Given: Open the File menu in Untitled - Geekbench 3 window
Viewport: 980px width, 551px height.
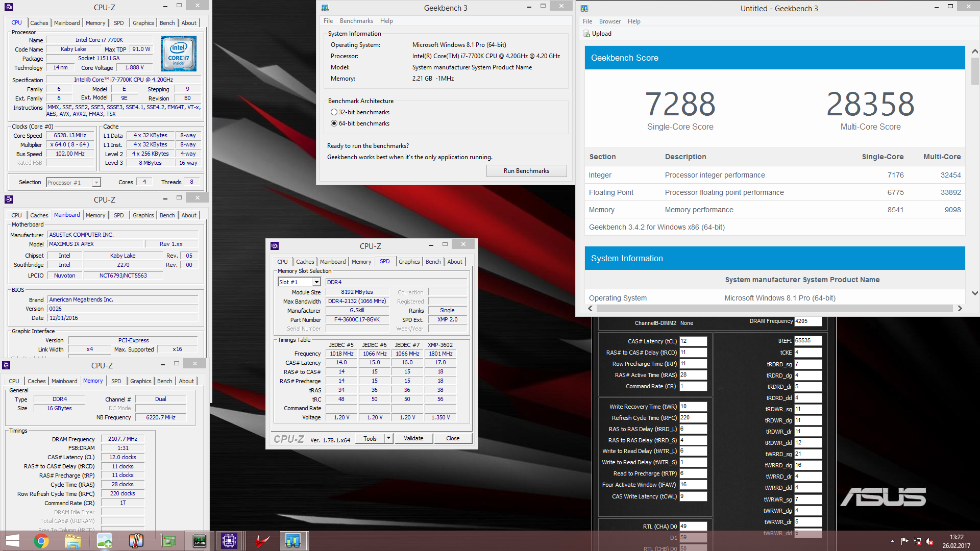Looking at the screenshot, I should (587, 21).
